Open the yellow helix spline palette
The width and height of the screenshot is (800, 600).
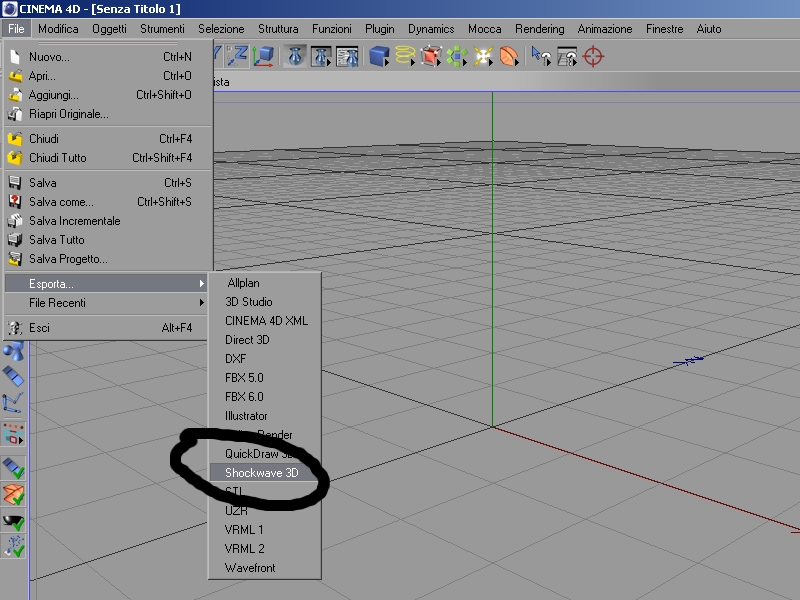click(405, 56)
